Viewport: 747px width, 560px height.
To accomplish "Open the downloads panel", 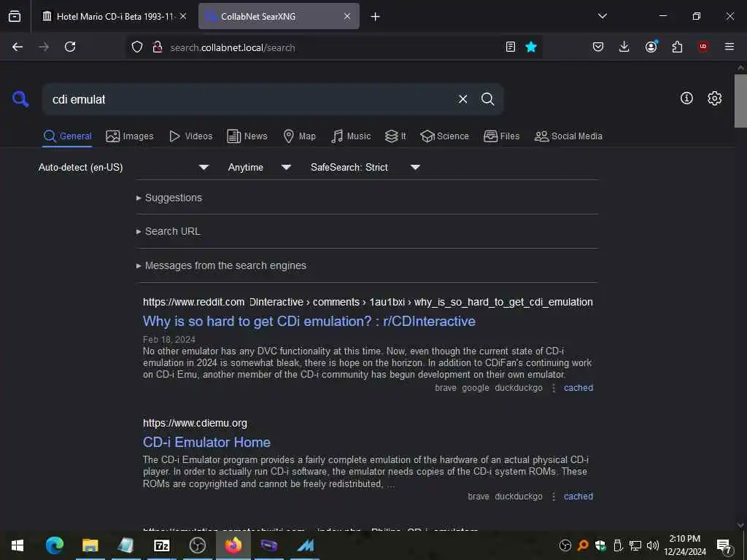I will 624,47.
